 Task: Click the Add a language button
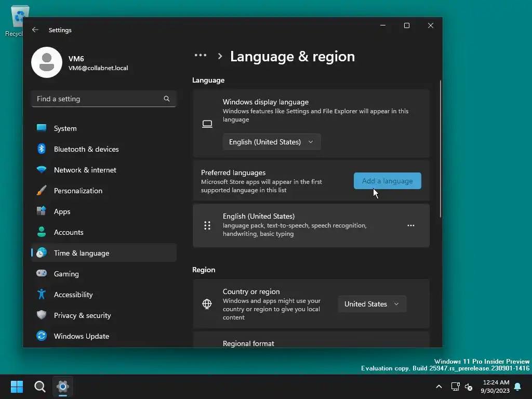pyautogui.click(x=388, y=181)
